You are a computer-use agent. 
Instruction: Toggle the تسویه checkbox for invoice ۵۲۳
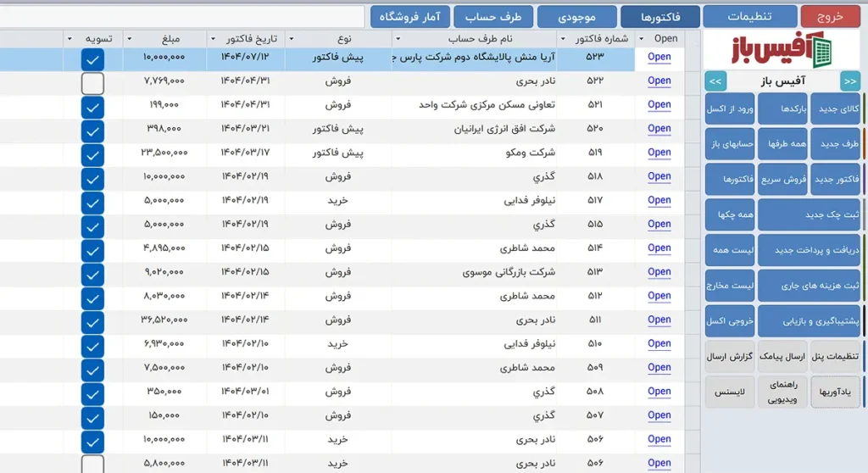[92, 60]
